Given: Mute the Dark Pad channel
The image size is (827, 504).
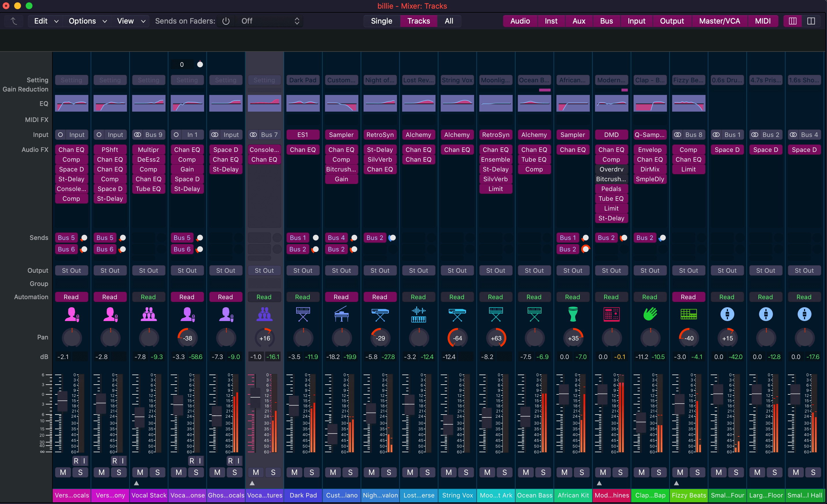Looking at the screenshot, I should coord(294,472).
